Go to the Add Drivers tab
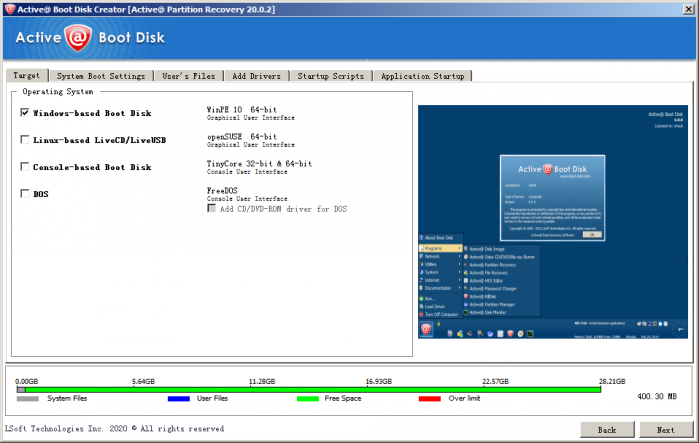Image resolution: width=699 pixels, height=443 pixels. coord(256,76)
